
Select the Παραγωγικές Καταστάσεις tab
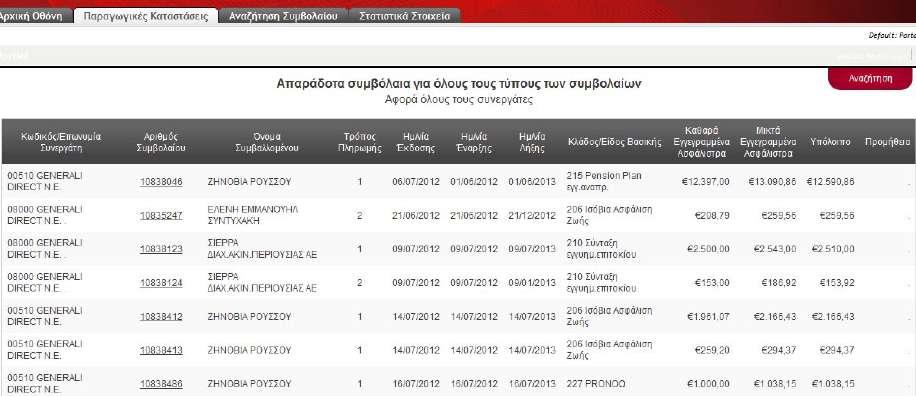coord(145,16)
